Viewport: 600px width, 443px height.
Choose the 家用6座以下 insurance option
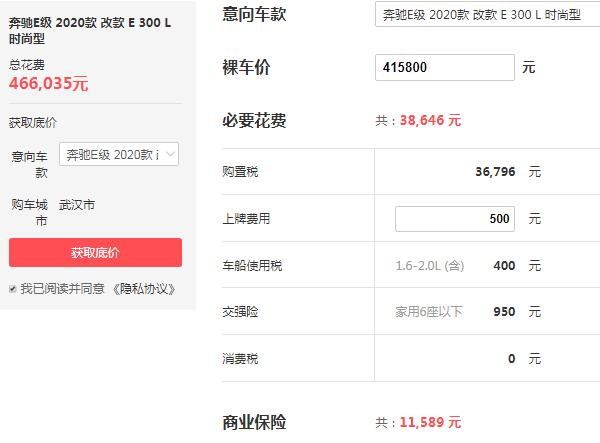click(429, 311)
